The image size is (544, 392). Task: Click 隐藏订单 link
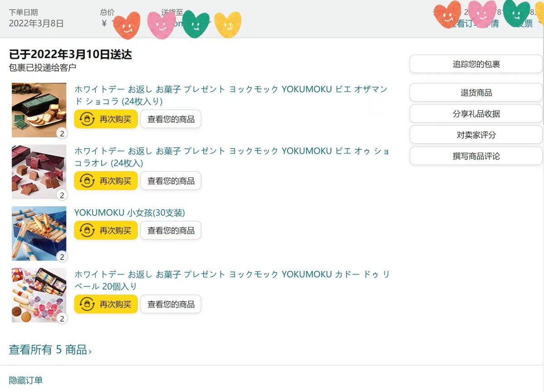[26, 380]
